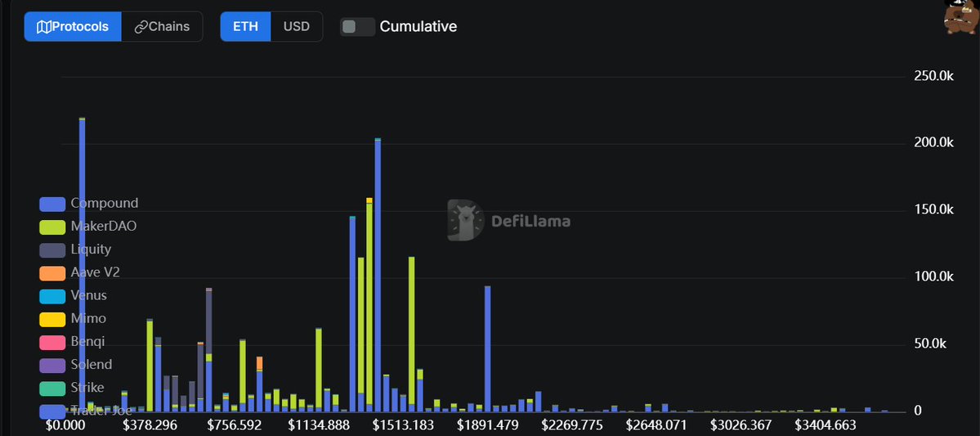Click the 200.0k axis label
The width and height of the screenshot is (980, 436).
click(933, 143)
